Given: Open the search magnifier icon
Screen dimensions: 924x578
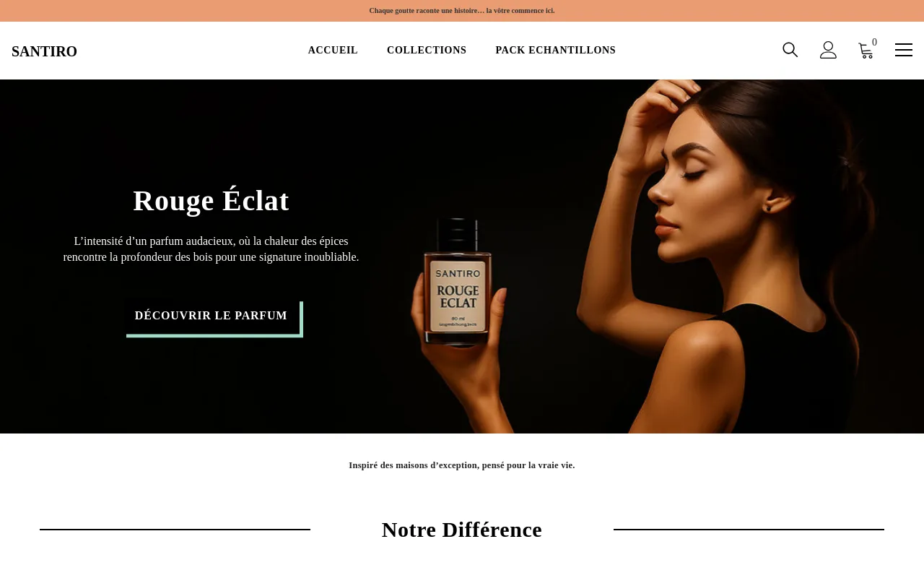Looking at the screenshot, I should pos(790,50).
